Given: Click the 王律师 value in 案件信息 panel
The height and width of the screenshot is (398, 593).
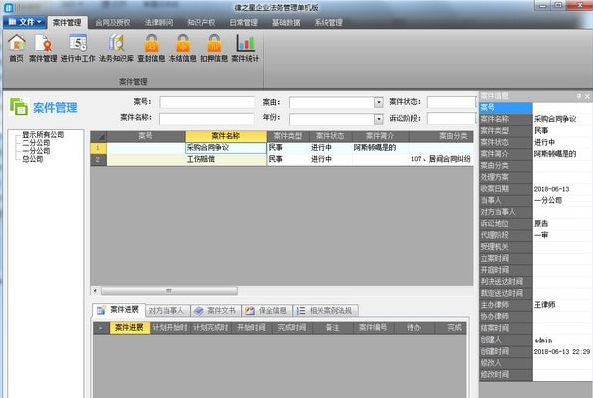Looking at the screenshot, I should pyautogui.click(x=545, y=305).
